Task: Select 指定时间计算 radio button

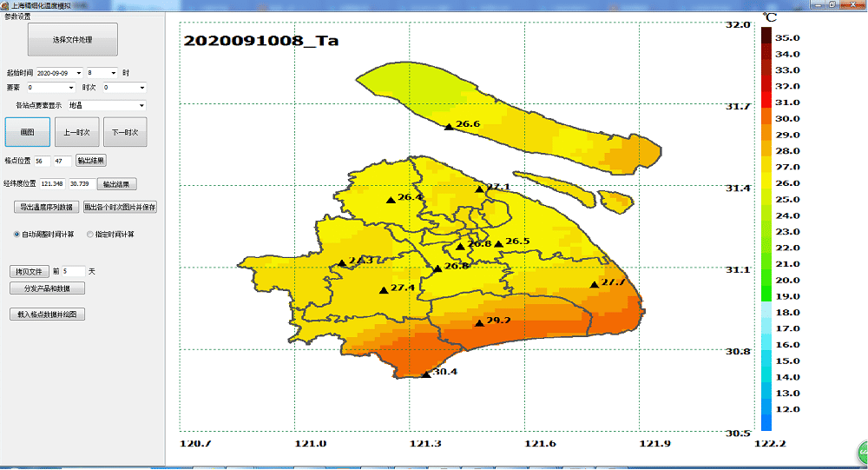Action: pos(90,235)
